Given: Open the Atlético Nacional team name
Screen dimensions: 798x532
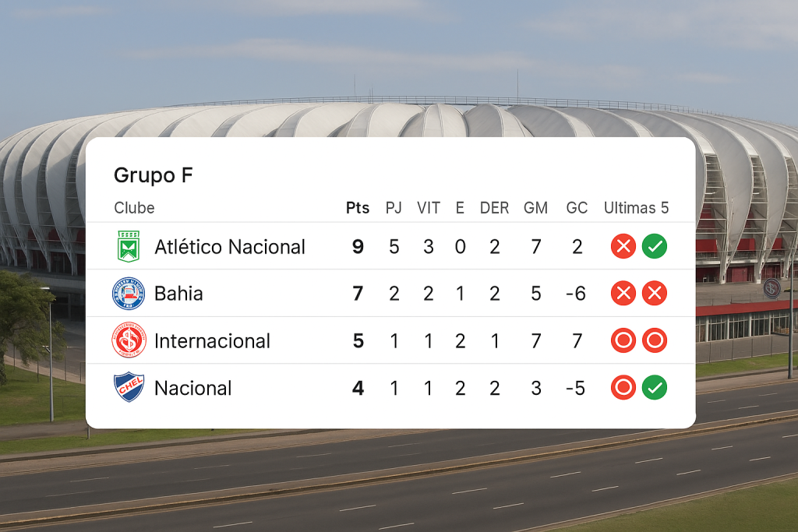Looking at the screenshot, I should click(230, 247).
